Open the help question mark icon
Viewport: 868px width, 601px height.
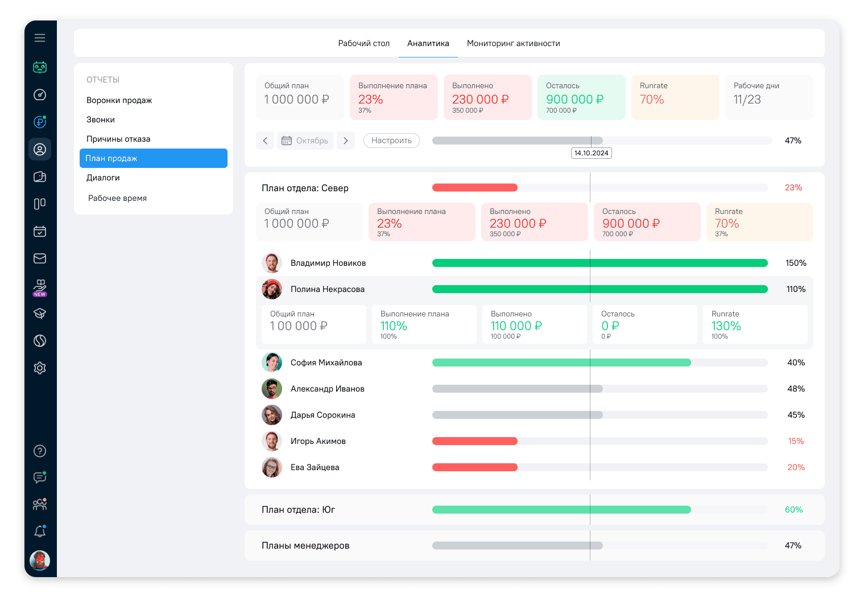pyautogui.click(x=40, y=451)
